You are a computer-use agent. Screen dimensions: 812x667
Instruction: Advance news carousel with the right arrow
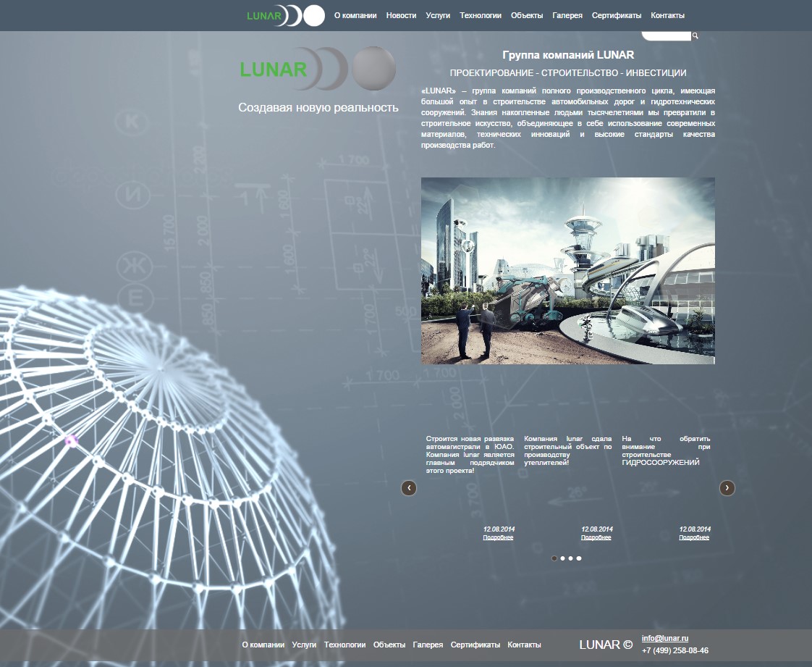pyautogui.click(x=727, y=488)
